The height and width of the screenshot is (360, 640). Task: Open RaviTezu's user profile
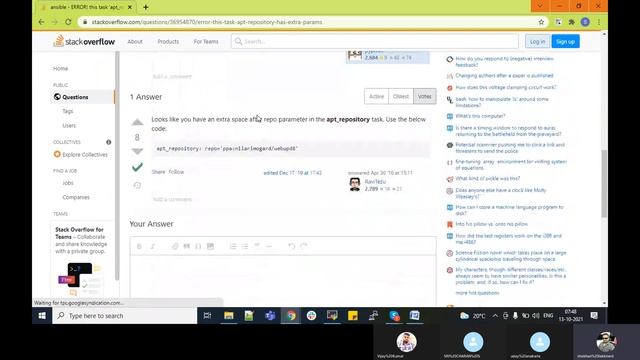(375, 182)
